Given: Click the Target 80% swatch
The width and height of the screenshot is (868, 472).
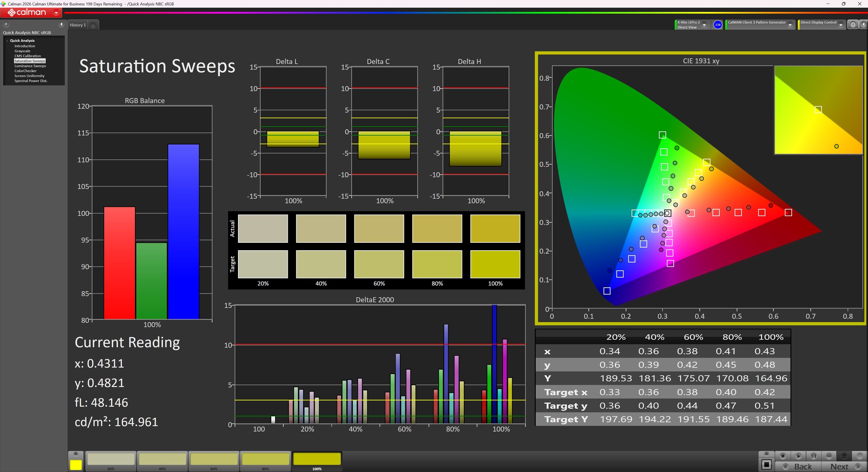Looking at the screenshot, I should pos(437,264).
